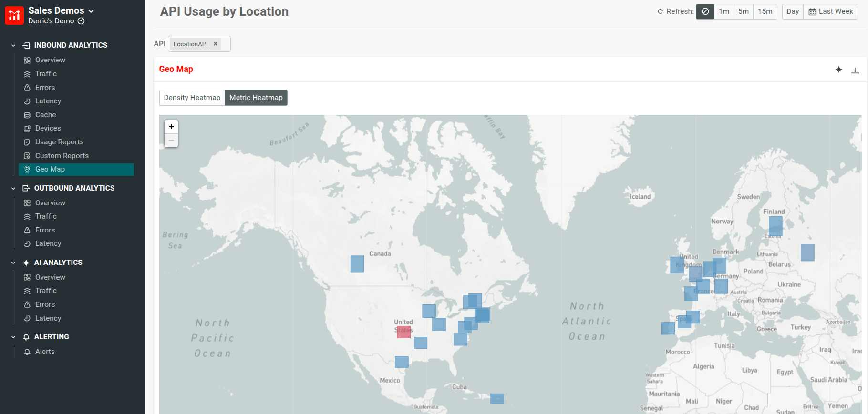Open Inbound Traffic via its icon
The image size is (868, 414).
click(27, 74)
